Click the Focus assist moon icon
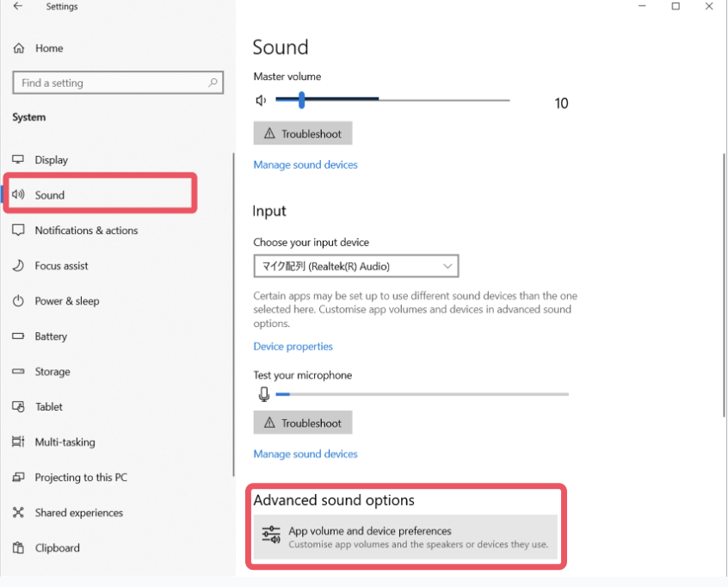 (18, 266)
